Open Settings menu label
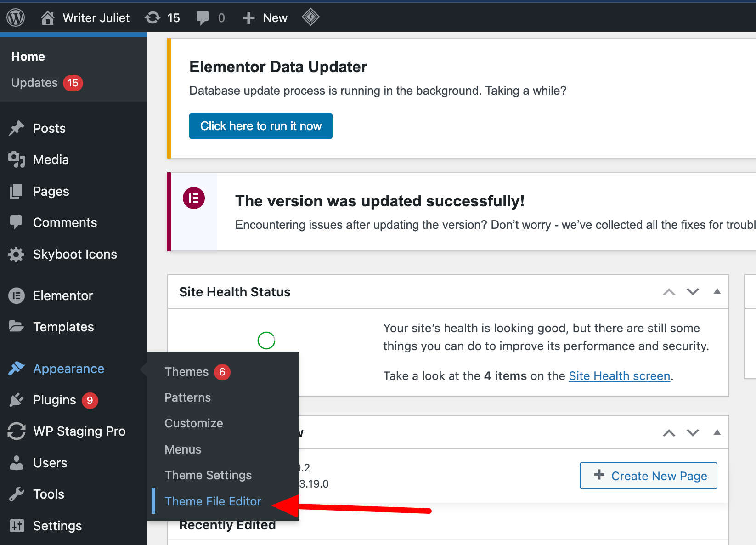Screen dimensions: 756x545 [57, 526]
